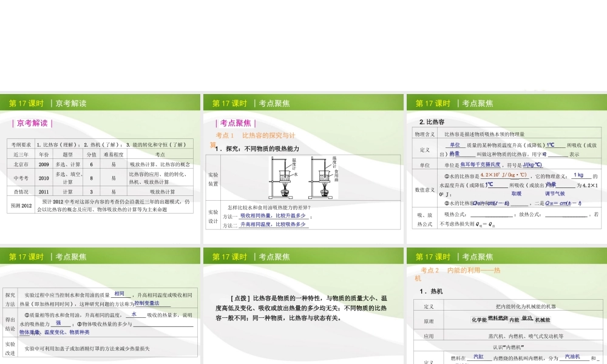Image resolution: width=607 pixels, height=364 pixels.
Task: Select the 应用 cell in the 热机 table
Action: point(429,336)
